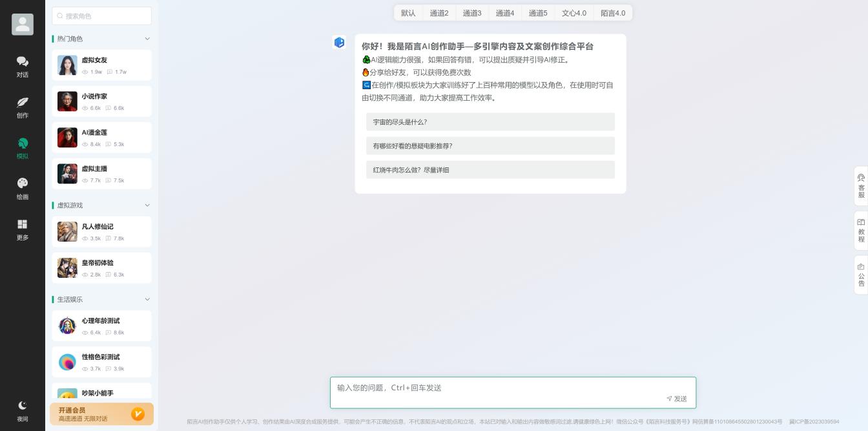The height and width of the screenshot is (431, 868).
Task: Switch to the 默认 channel tab
Action: (408, 13)
